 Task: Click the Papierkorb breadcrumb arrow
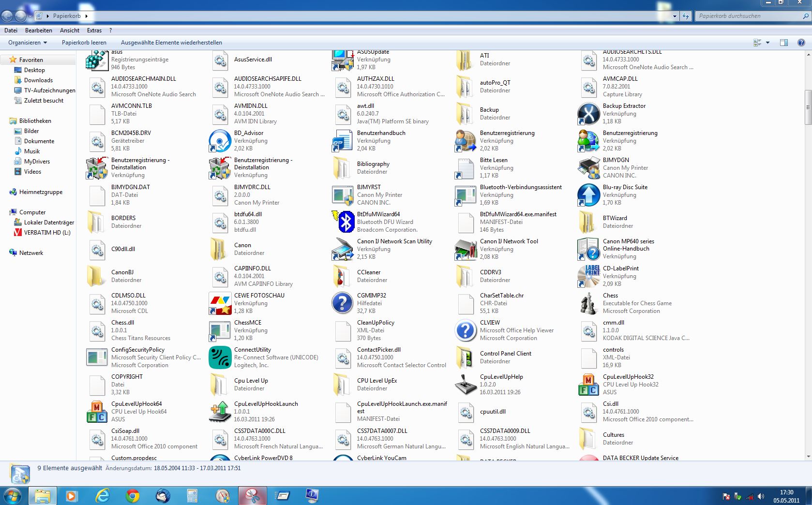click(x=86, y=16)
